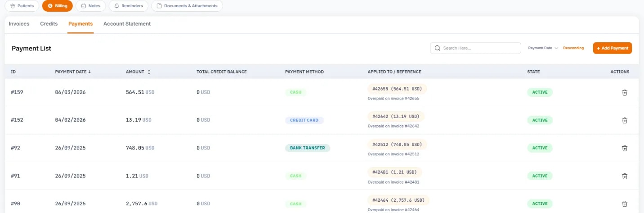Open the Payment Date sort dropdown
Viewport: 644px width, 213px height.
[543, 48]
